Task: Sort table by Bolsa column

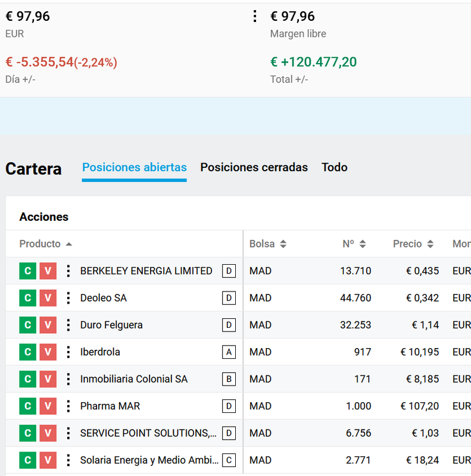Action: click(x=268, y=244)
